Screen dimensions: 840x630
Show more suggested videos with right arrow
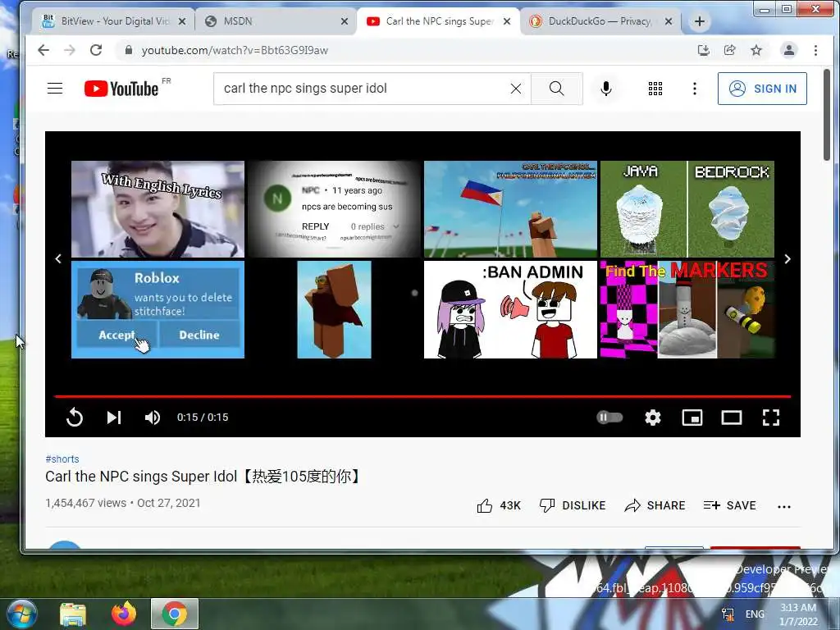tap(787, 258)
